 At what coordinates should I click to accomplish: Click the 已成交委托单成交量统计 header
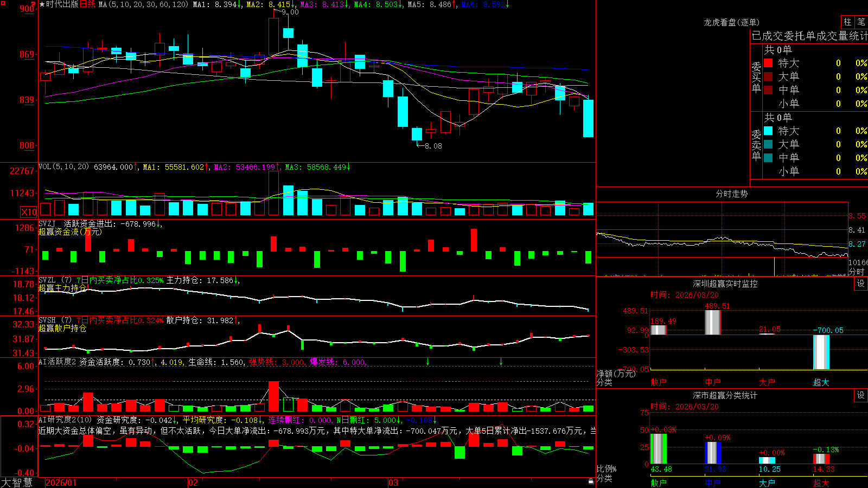click(x=809, y=36)
